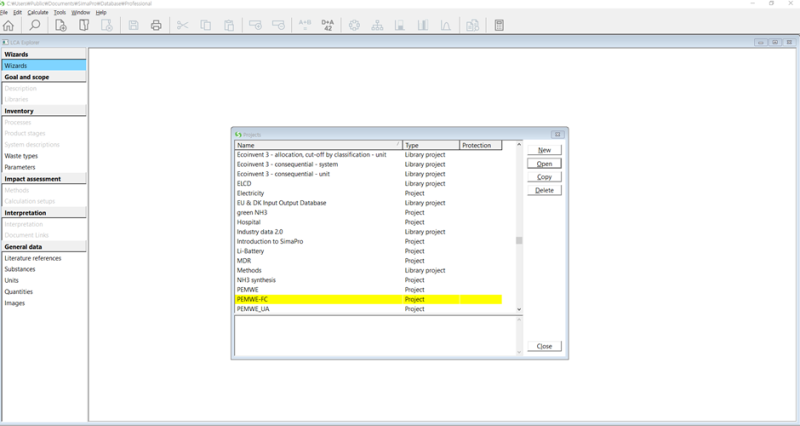Click the New button in Projects dialog

point(544,150)
